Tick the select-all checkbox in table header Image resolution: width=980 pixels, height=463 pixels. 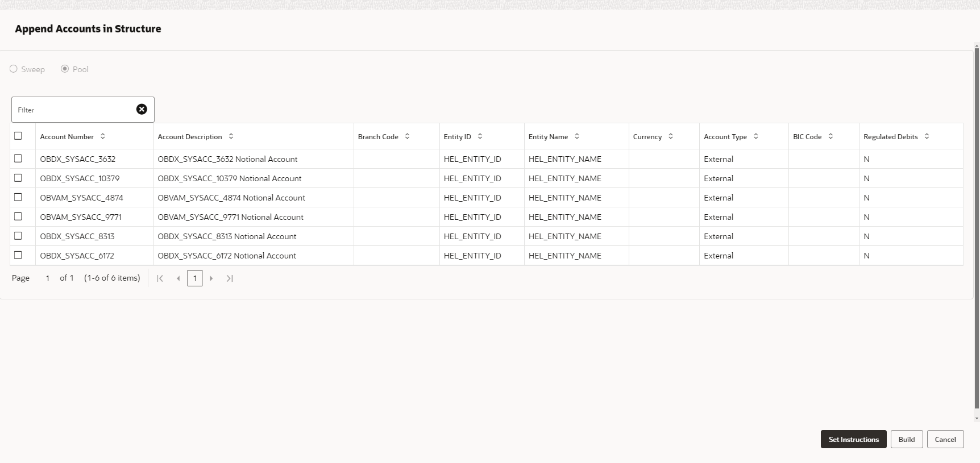click(18, 136)
